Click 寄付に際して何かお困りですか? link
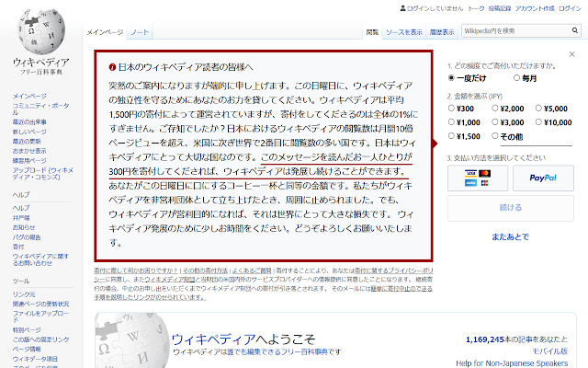The height and width of the screenshot is (368, 588). 136,270
